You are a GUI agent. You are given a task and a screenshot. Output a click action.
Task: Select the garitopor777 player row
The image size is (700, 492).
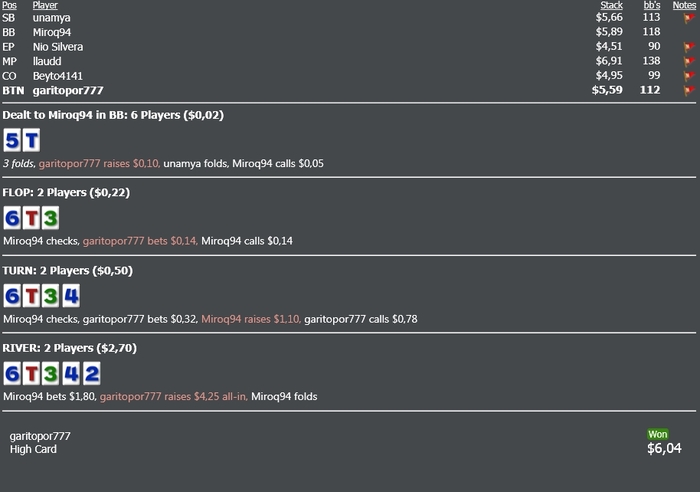click(349, 90)
